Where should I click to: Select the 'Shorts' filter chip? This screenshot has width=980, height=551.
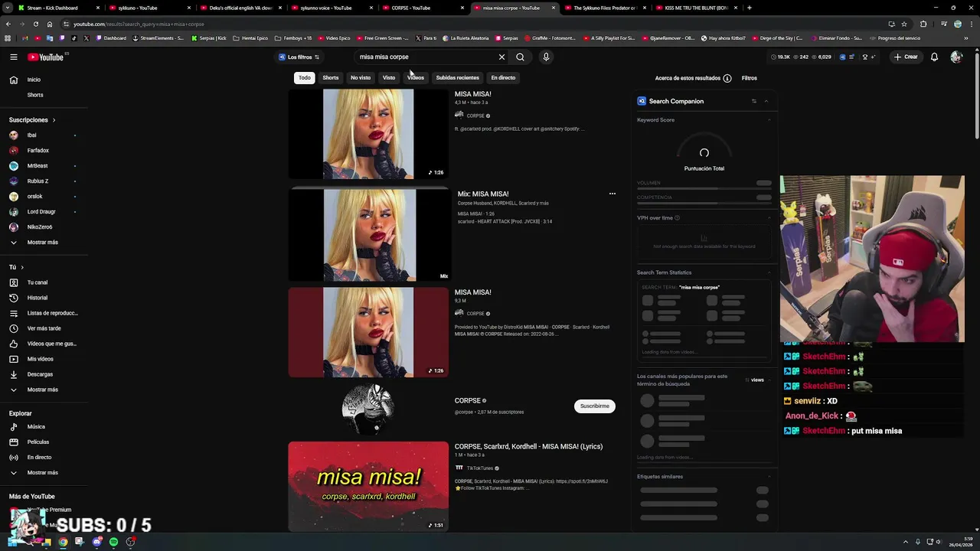[x=330, y=77]
